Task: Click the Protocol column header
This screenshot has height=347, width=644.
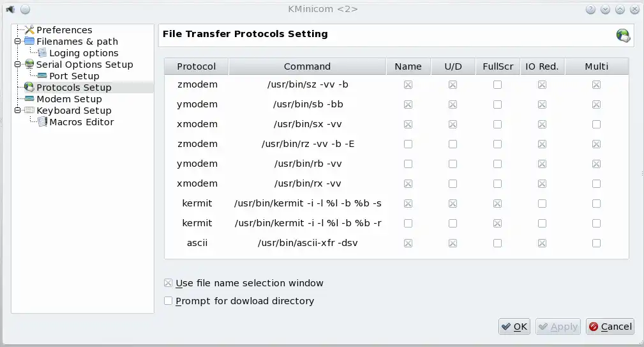Action: (197, 66)
